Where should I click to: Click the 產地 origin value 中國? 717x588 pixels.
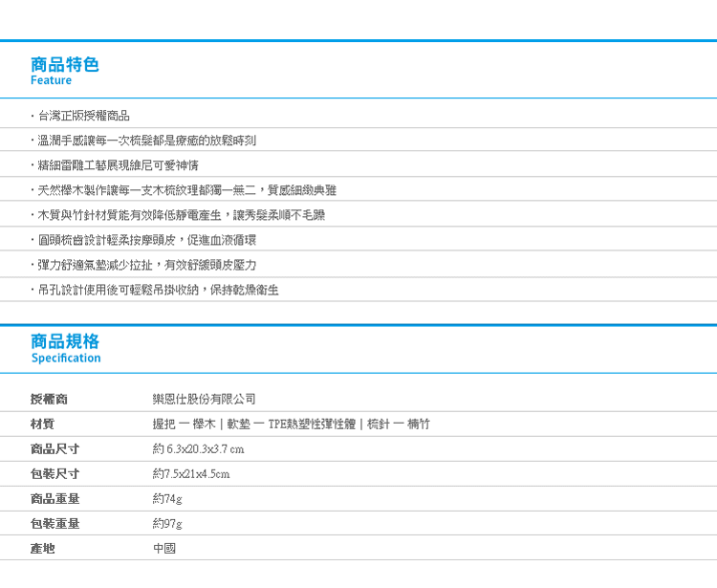tap(164, 549)
